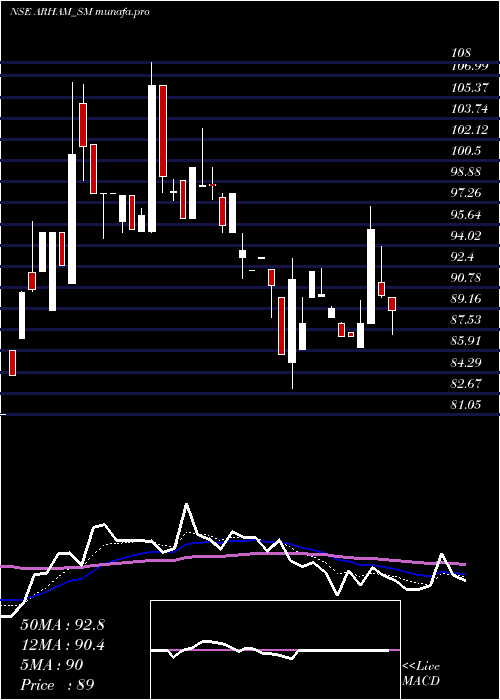Click the 50MA : 92.8 readout

point(62,625)
